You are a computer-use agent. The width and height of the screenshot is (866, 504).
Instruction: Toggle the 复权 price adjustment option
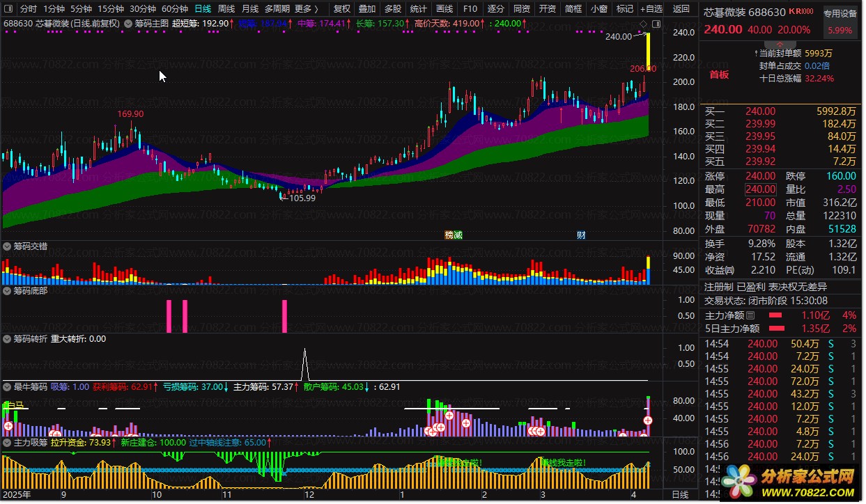[342, 9]
